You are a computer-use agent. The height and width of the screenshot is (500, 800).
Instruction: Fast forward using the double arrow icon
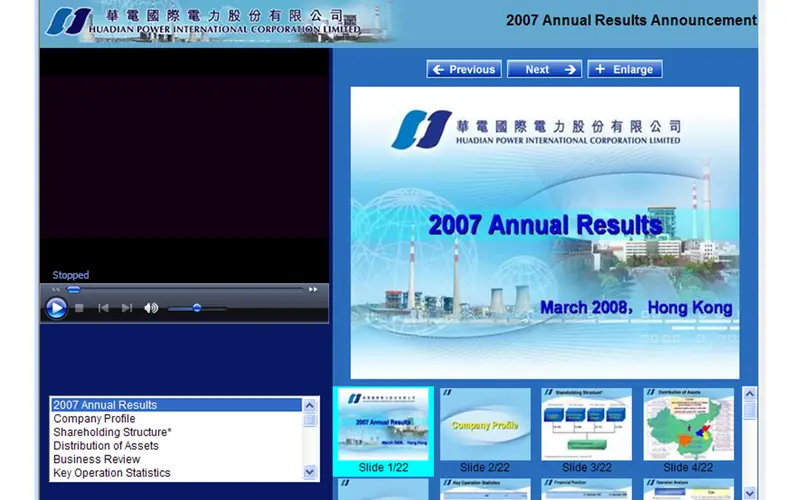click(313, 289)
